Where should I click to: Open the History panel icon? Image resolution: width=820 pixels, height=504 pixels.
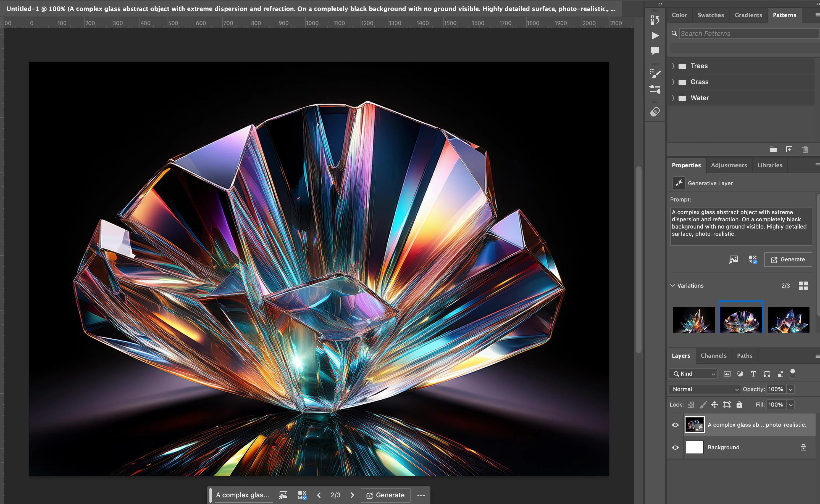tap(655, 20)
